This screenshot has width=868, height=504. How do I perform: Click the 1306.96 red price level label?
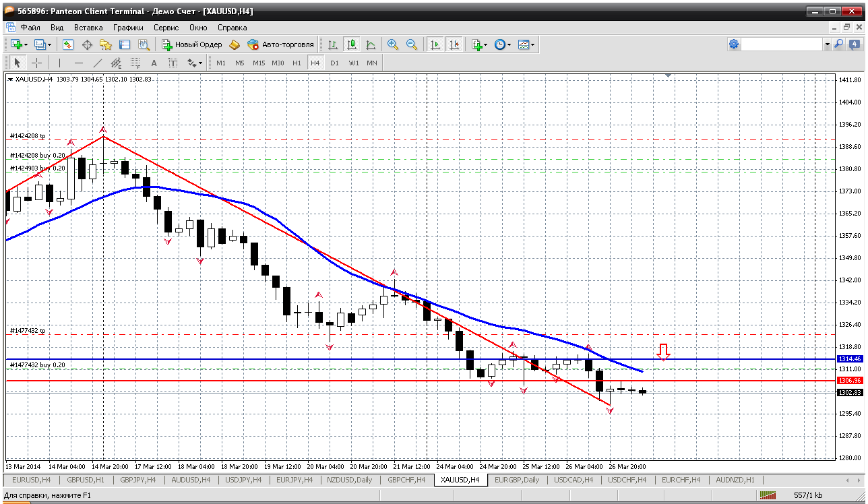[849, 381]
